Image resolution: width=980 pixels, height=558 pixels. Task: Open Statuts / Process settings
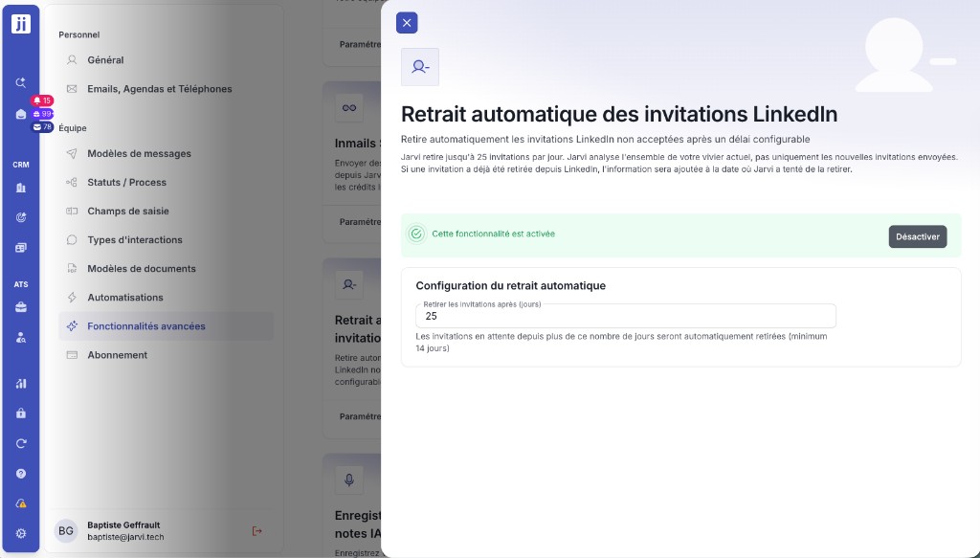(166, 183)
